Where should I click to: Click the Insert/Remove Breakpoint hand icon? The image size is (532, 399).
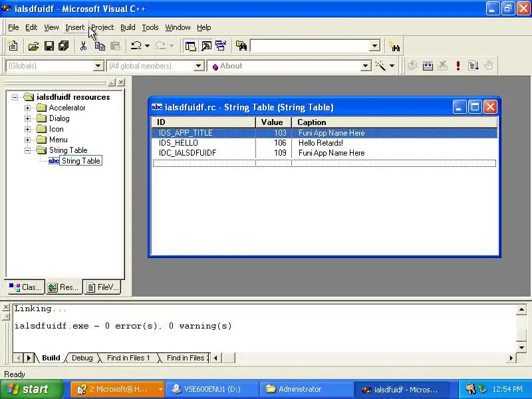coord(489,65)
